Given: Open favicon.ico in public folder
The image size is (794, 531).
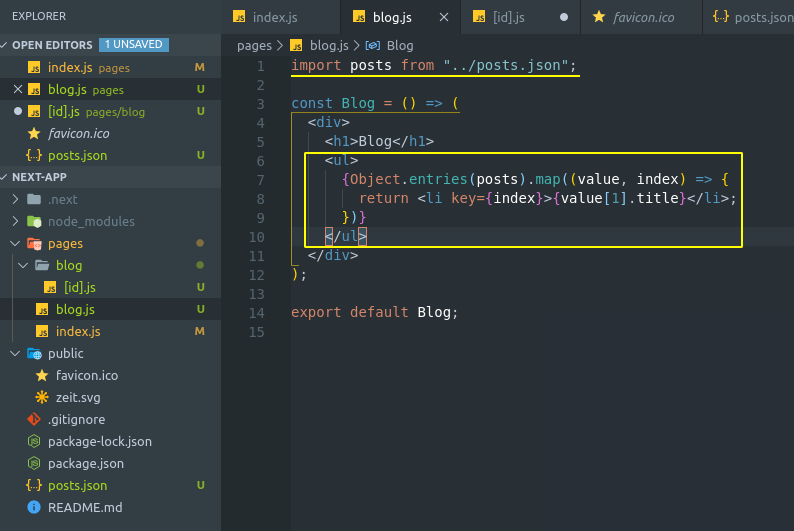Looking at the screenshot, I should point(110,376).
